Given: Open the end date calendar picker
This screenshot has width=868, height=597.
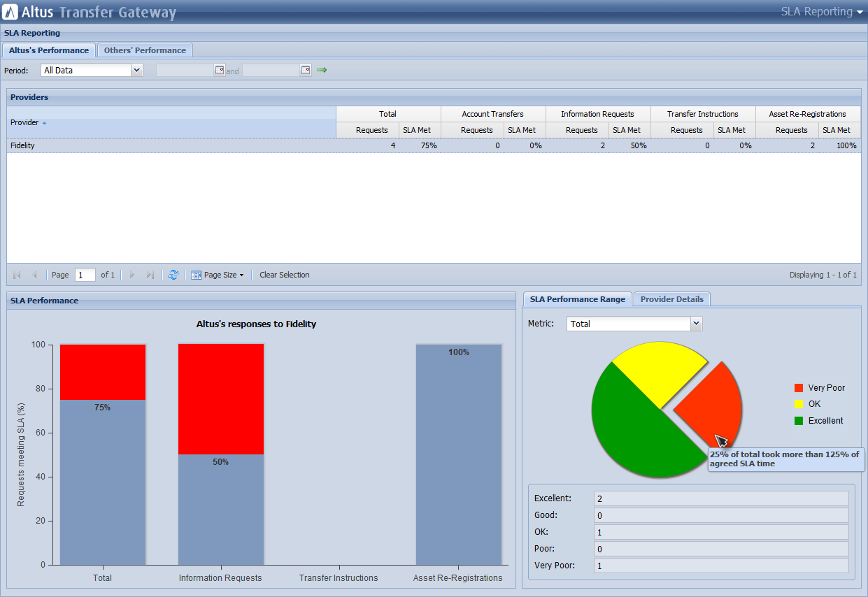Looking at the screenshot, I should [x=306, y=70].
